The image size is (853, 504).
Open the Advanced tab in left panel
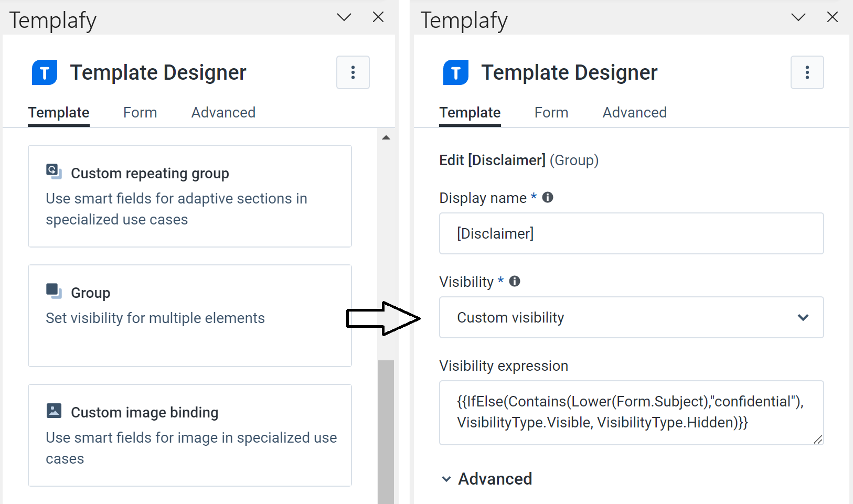coord(223,112)
